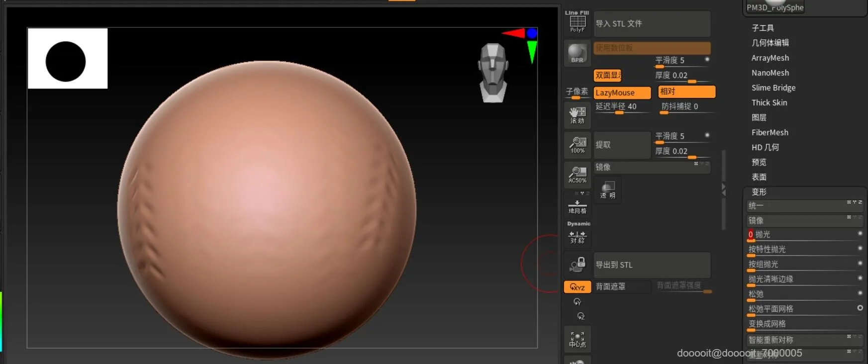Click the Export to STL (导出到 STL) button
Viewport: 868px width, 364px height.
point(652,265)
